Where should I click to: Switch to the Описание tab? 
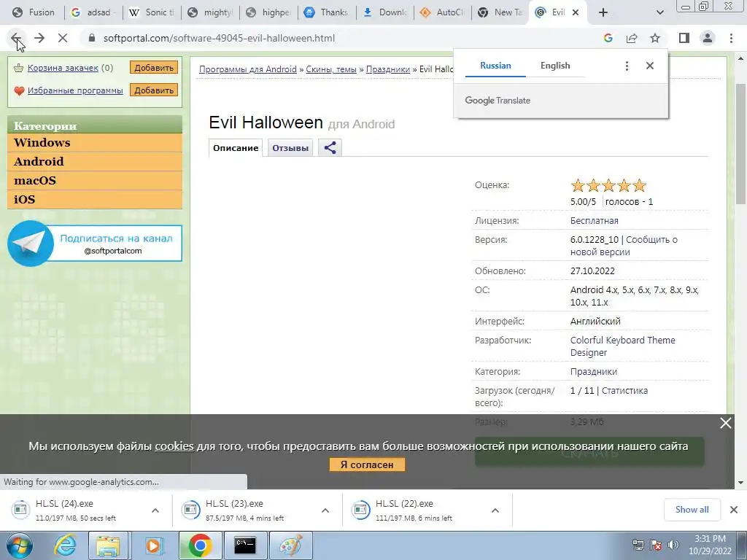point(236,147)
